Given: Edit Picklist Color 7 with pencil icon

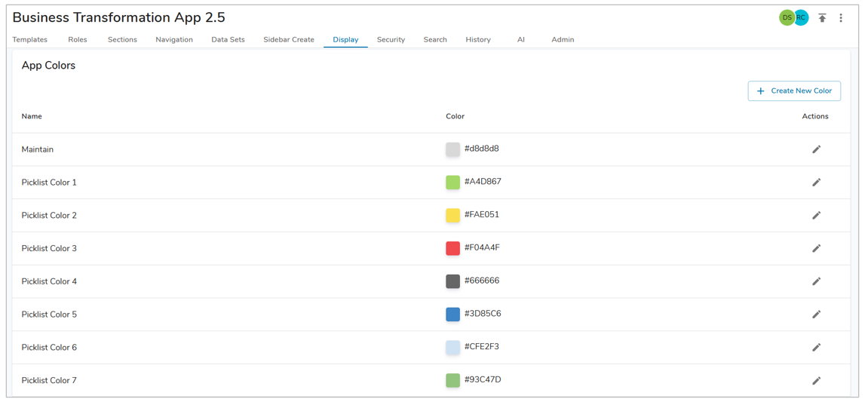Looking at the screenshot, I should [816, 381].
